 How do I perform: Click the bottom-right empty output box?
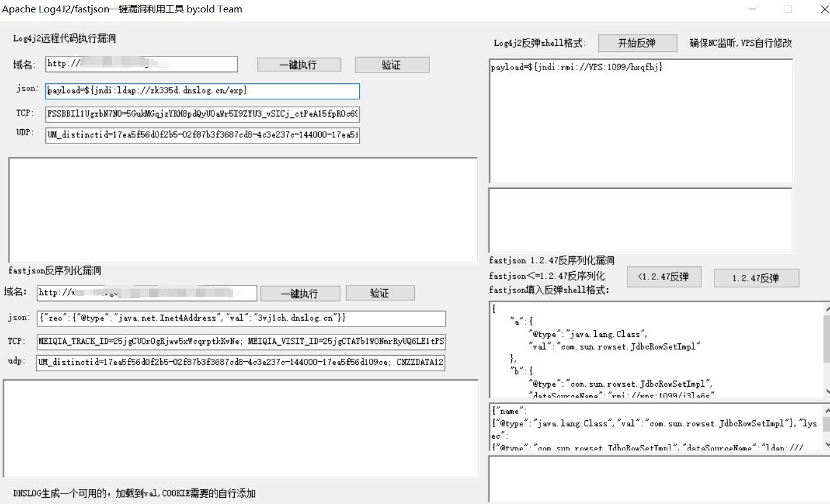pyautogui.click(x=659, y=479)
